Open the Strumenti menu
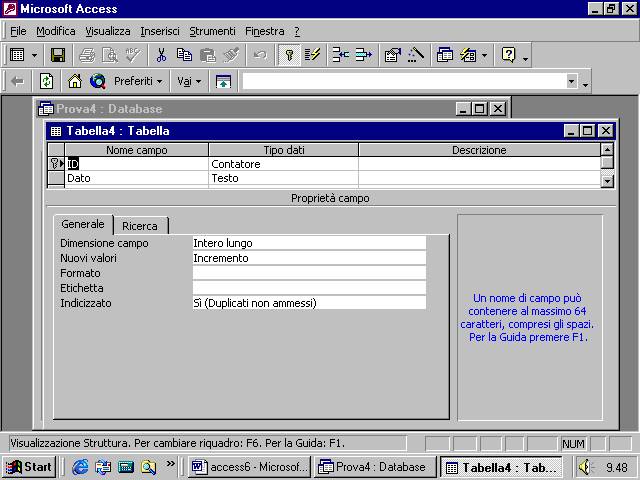 coord(212,31)
